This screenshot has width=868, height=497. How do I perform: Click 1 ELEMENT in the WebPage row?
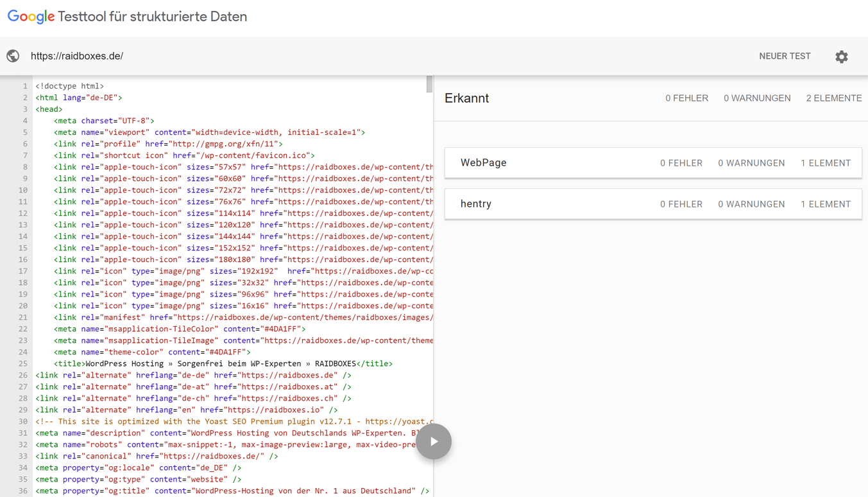[x=826, y=163]
